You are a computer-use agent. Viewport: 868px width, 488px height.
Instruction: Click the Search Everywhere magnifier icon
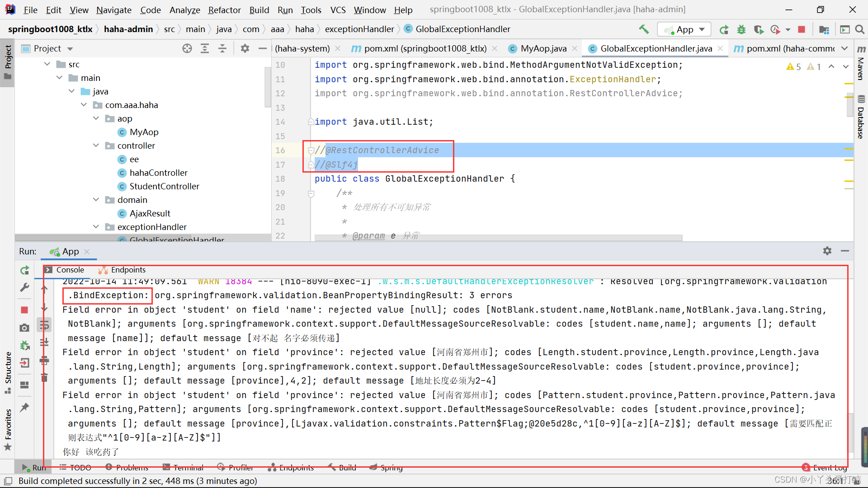pos(860,29)
